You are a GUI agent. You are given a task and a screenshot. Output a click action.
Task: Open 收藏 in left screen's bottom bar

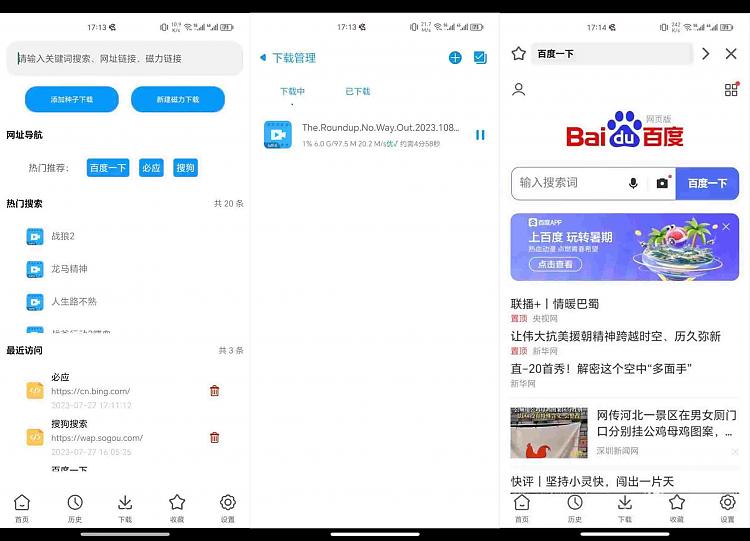[x=177, y=508]
